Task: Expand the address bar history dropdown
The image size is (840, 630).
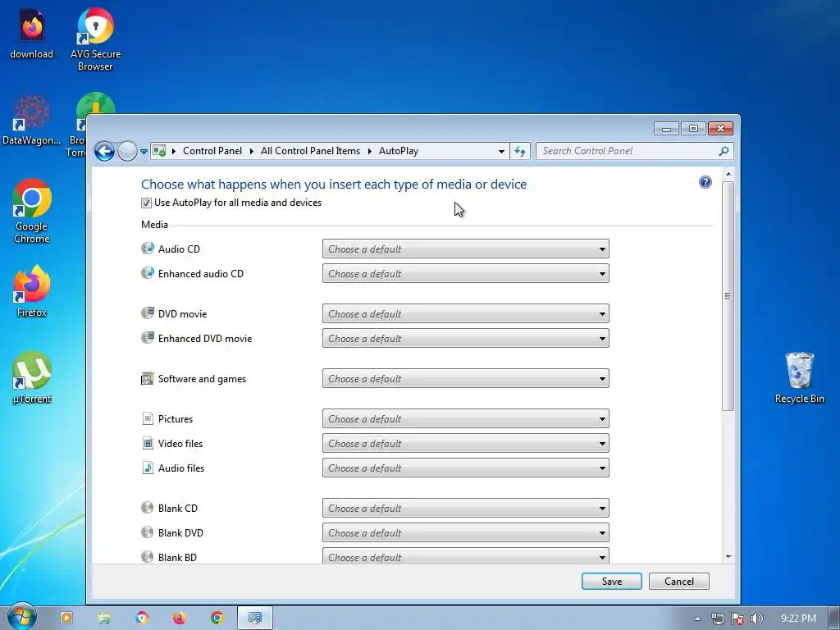Action: click(x=501, y=151)
